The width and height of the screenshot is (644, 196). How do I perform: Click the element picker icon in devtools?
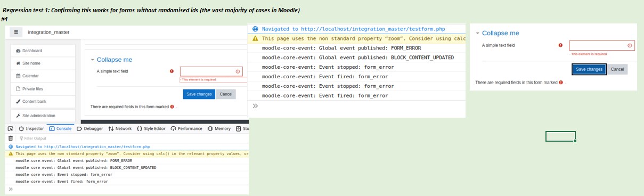(x=10, y=128)
